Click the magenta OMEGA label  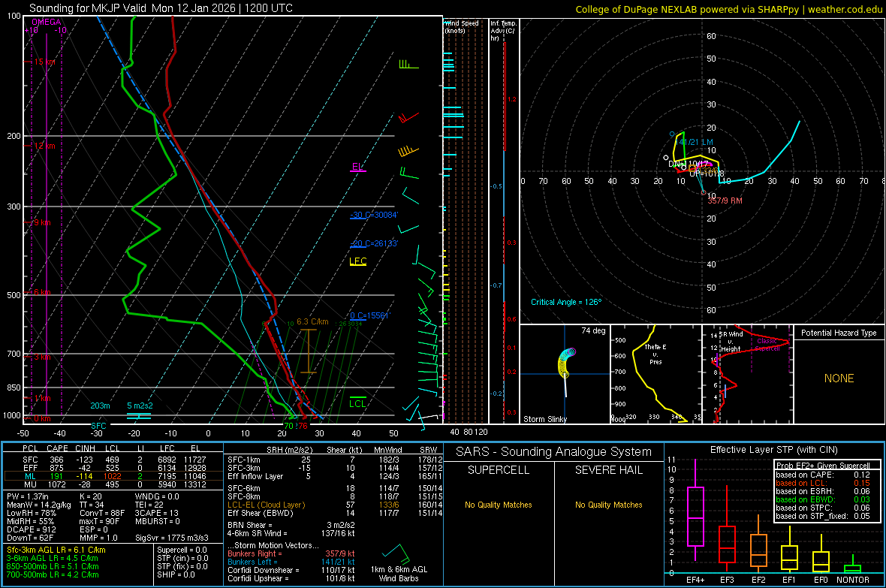click(x=47, y=22)
